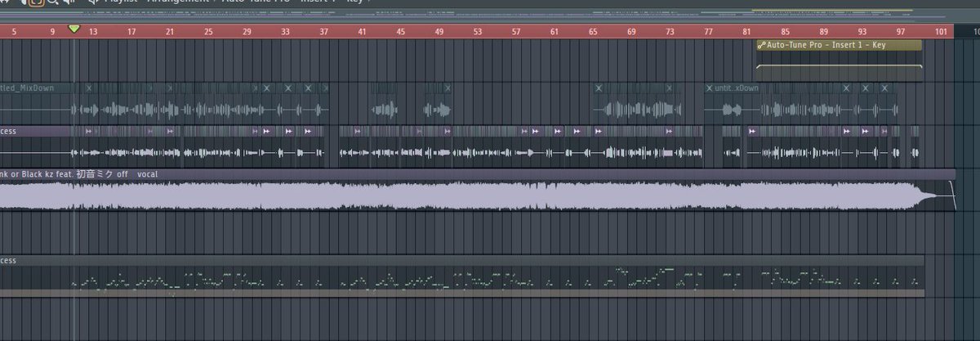Jump to bar 25 on the timeline
This screenshot has width=980, height=341.
point(208,30)
